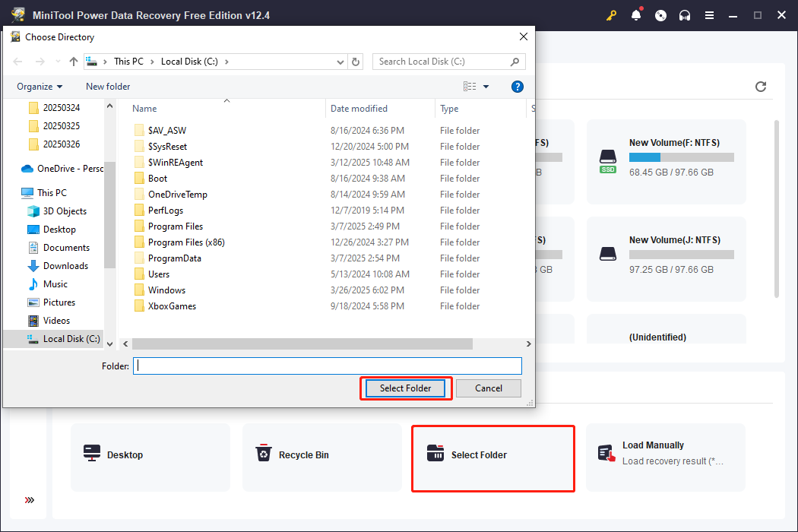Select the $SysReset folder
The width and height of the screenshot is (798, 532).
point(167,146)
